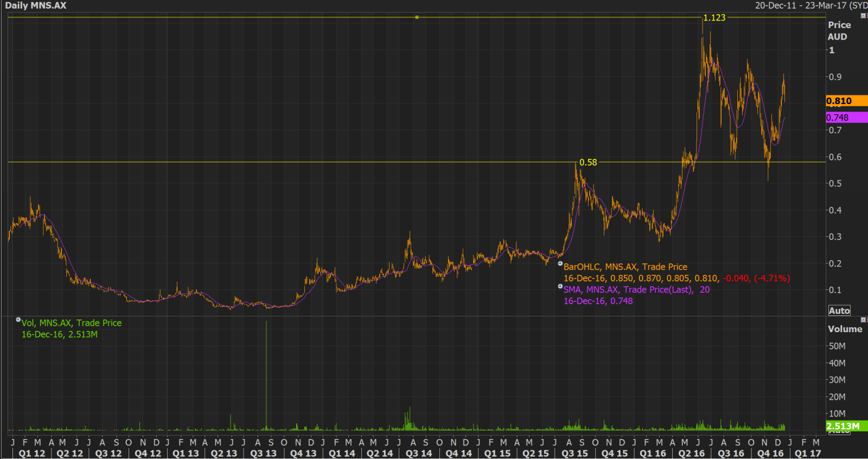Image resolution: width=868 pixels, height=459 pixels.
Task: Click the Q2 16 quarter label
Action: pos(691,453)
